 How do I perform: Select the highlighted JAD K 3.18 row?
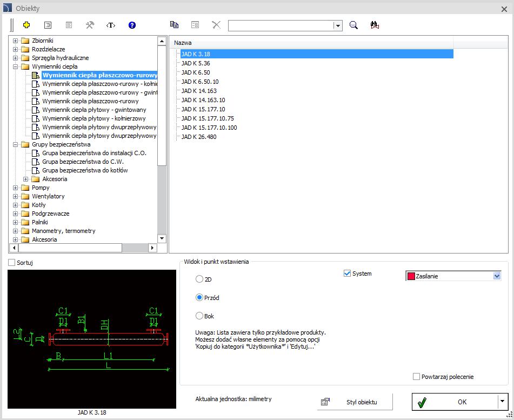(317, 54)
